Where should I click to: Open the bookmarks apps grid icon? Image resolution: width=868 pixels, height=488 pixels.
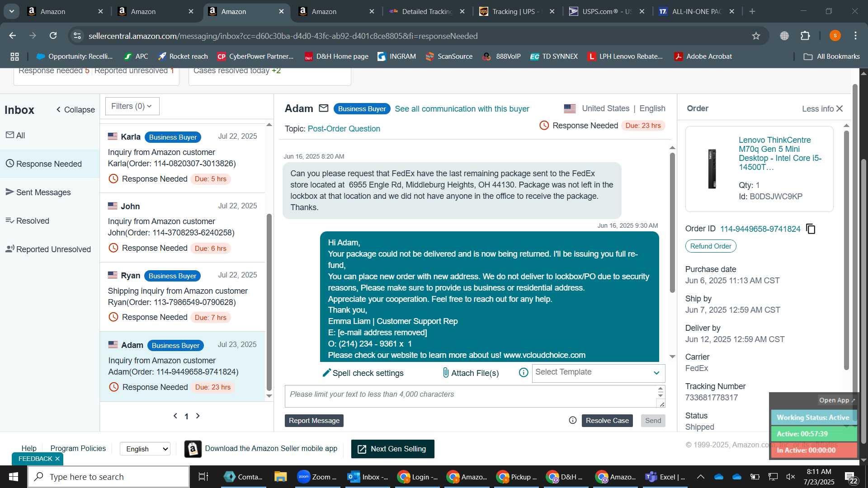click(x=14, y=56)
